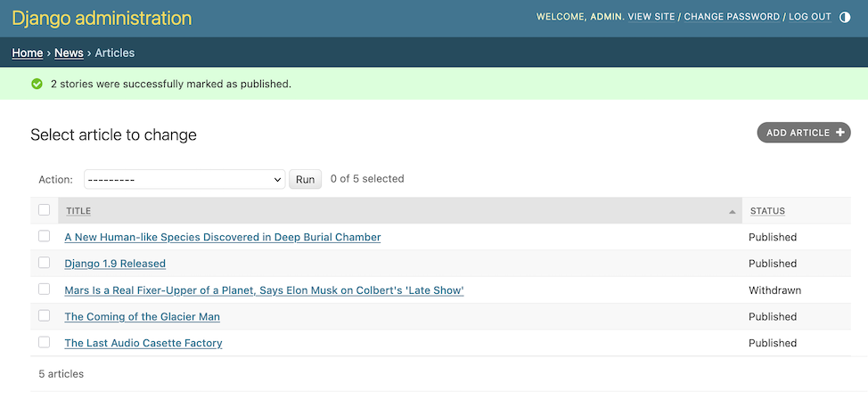Click the '0 of 5 selected' counter text
Screen dimensions: 868x399
[367, 179]
